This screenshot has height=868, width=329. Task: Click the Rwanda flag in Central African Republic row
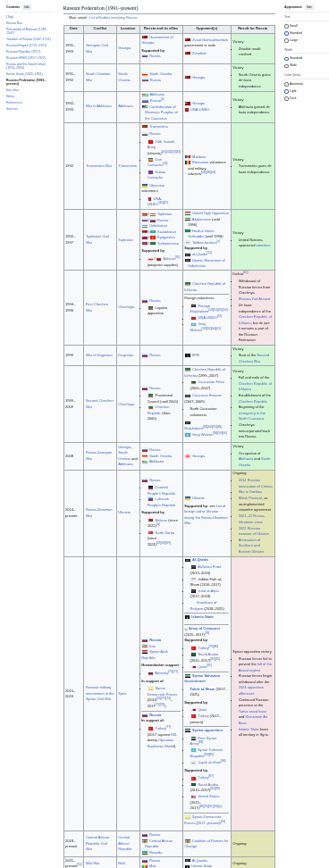145,853
